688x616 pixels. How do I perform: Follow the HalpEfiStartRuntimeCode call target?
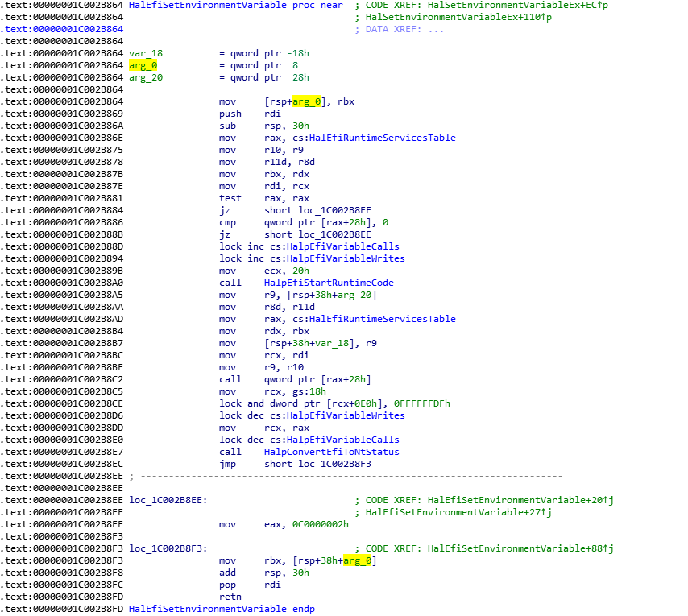click(329, 283)
